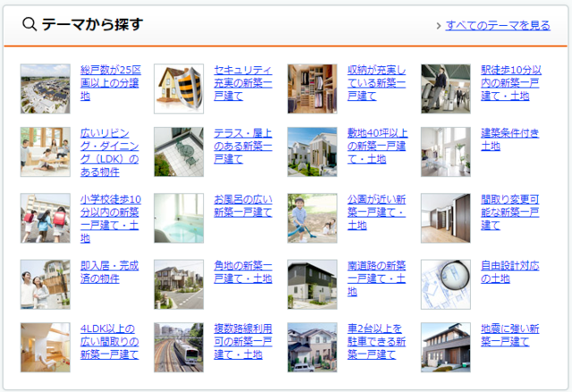Click the closet storage thumbnail image
The width and height of the screenshot is (572, 392).
[x=312, y=88]
